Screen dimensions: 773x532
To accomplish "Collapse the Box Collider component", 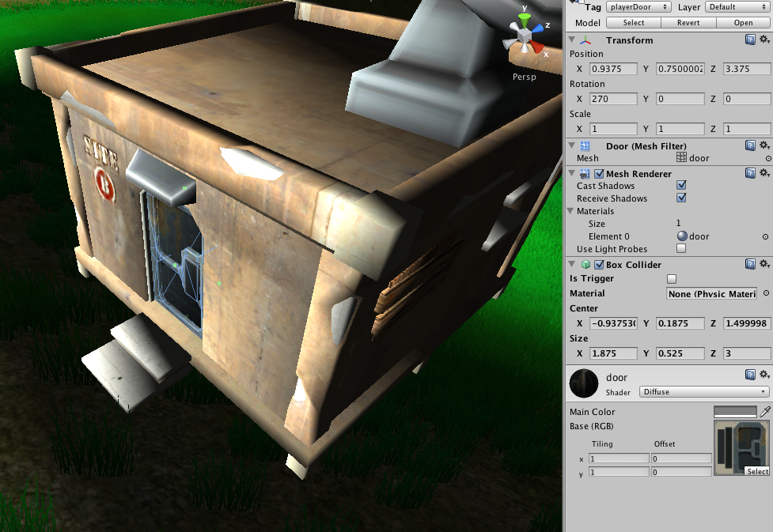I will tap(571, 264).
